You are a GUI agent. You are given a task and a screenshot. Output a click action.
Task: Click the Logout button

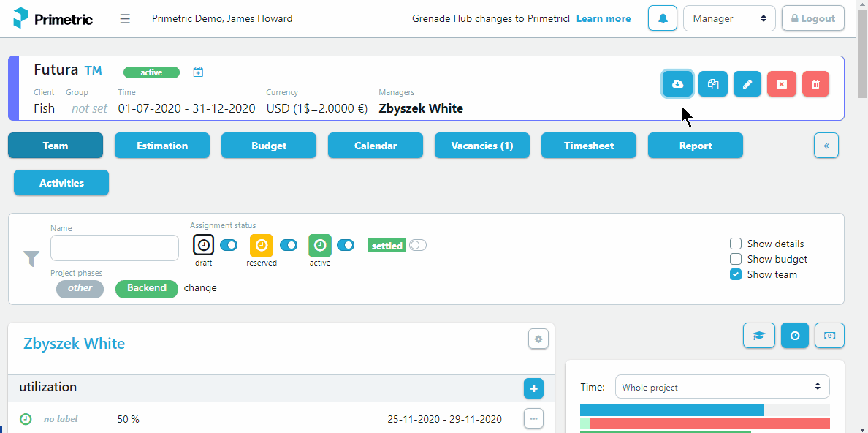coord(812,18)
